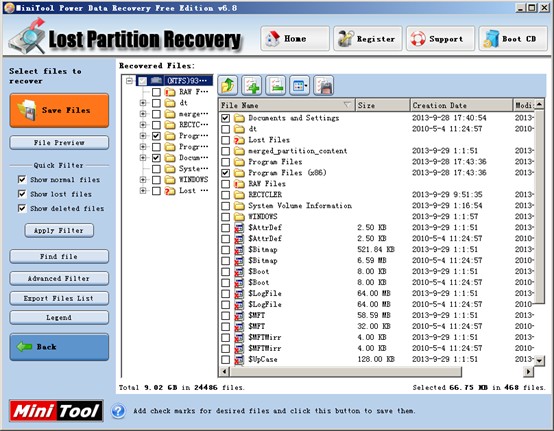Collapse the NTFS partition root node

tap(129, 81)
